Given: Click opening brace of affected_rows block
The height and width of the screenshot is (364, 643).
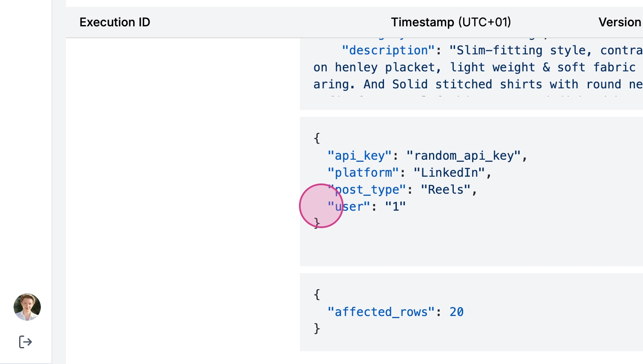Looking at the screenshot, I should pyautogui.click(x=317, y=294).
